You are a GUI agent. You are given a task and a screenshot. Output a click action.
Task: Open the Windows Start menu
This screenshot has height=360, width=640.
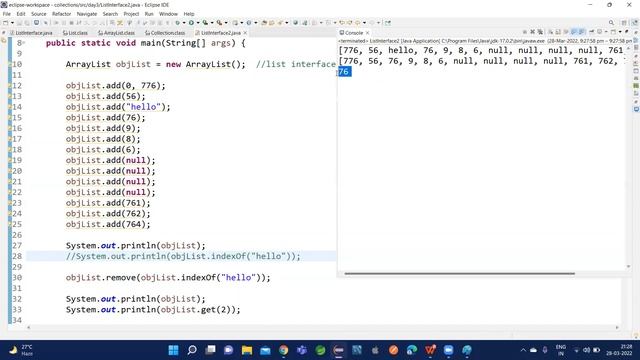[173, 350]
